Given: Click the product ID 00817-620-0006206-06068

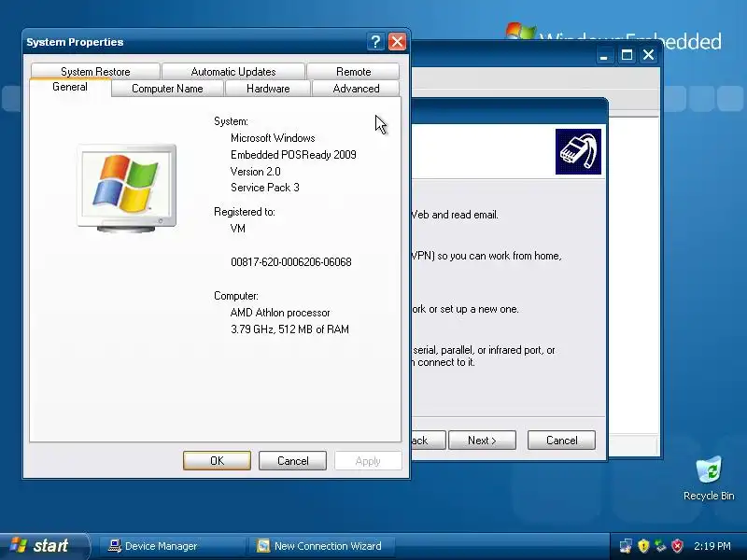Looking at the screenshot, I should click(291, 262).
